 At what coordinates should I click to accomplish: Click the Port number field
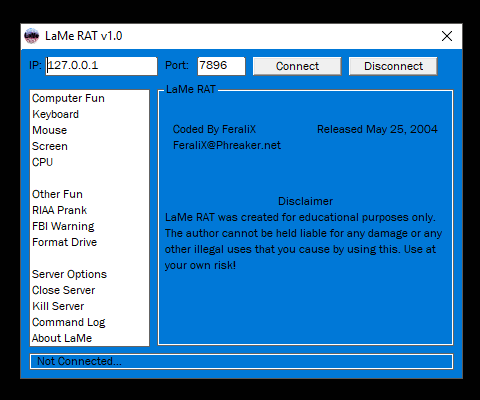[x=221, y=66]
